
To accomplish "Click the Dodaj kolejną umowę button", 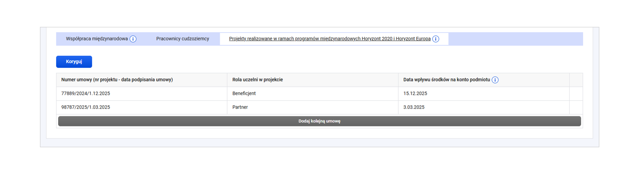I will [x=319, y=121].
